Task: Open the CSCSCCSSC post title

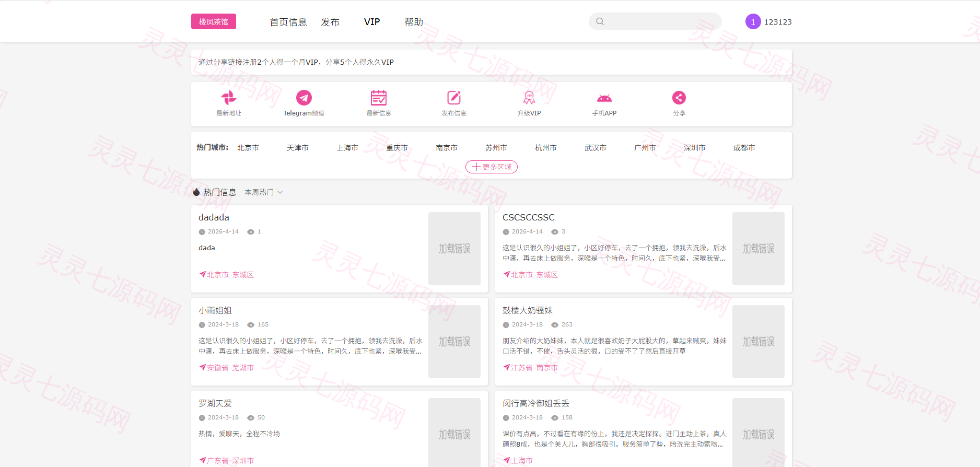Action: (529, 217)
